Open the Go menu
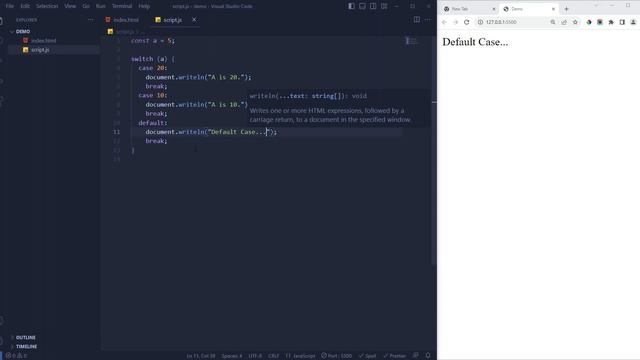640x360 pixels. point(86,6)
